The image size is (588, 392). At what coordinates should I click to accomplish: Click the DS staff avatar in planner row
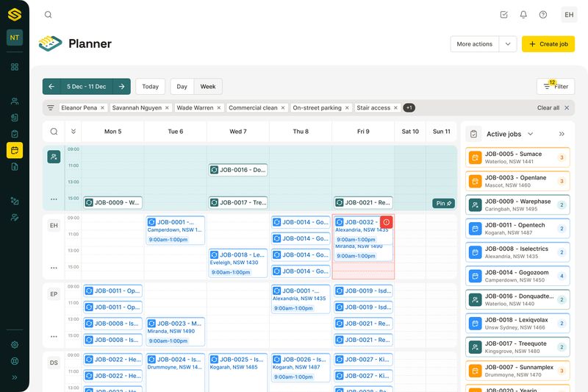54,363
